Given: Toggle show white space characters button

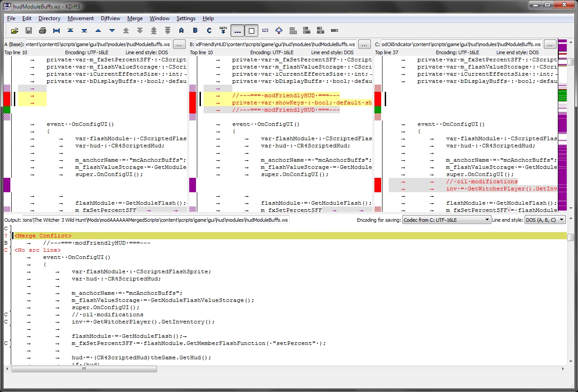Looking at the screenshot, I should [238, 31].
